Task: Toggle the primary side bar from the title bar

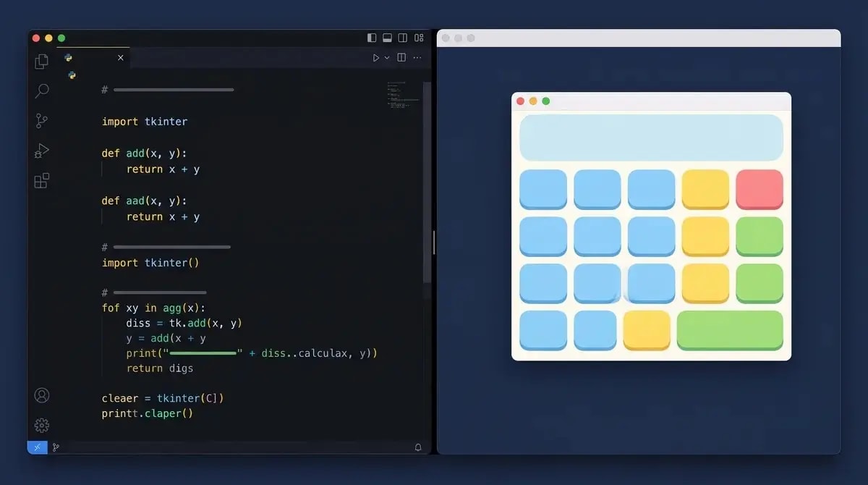Action: [372, 38]
